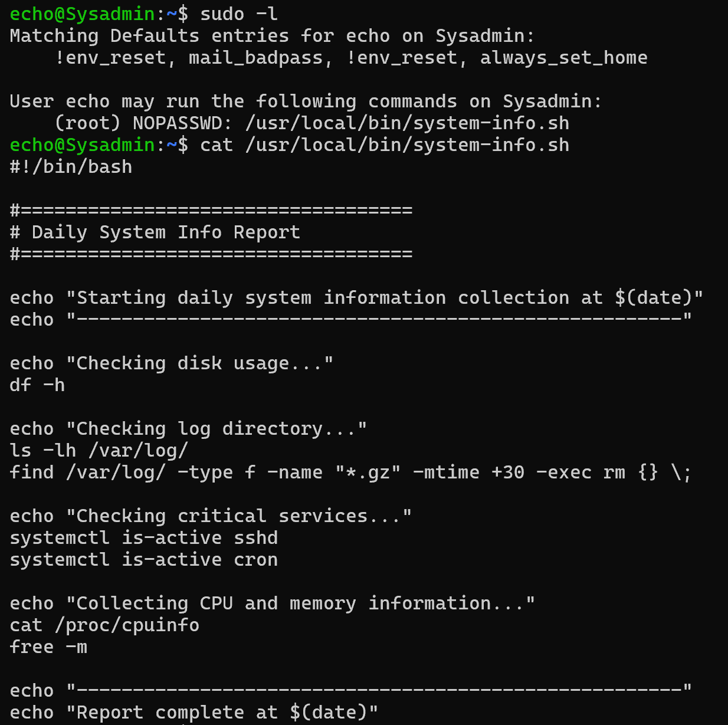Click the "mail_badpass" defaults entry
The width and height of the screenshot is (728, 725).
coord(255,58)
